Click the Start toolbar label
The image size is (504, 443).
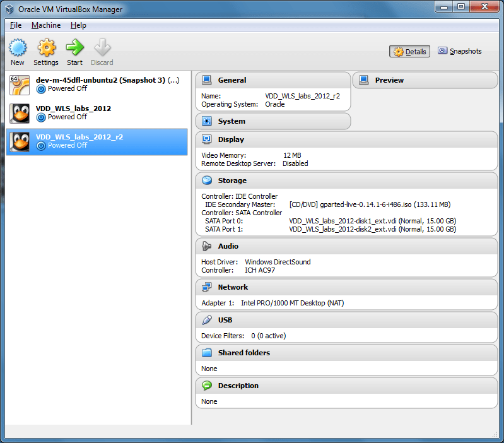coord(74,62)
